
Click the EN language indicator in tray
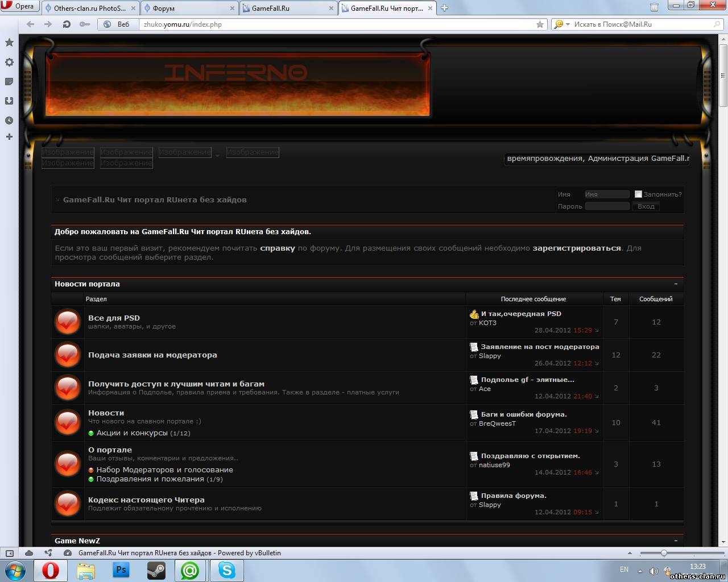tap(624, 569)
